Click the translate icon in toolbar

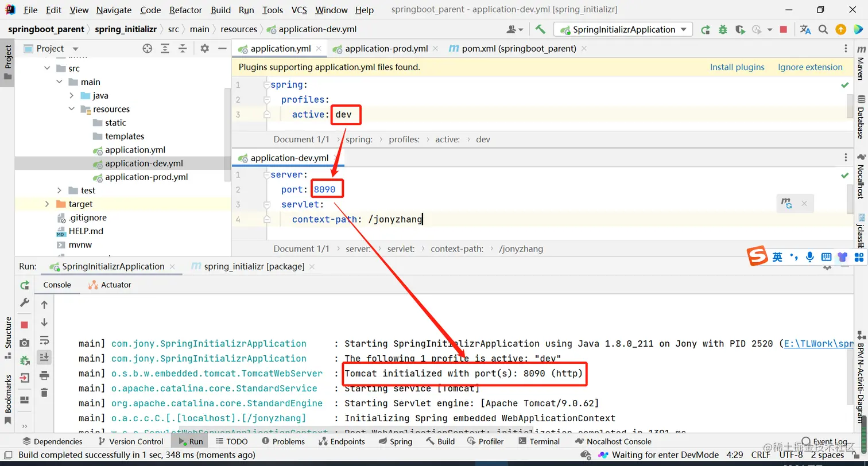(805, 29)
